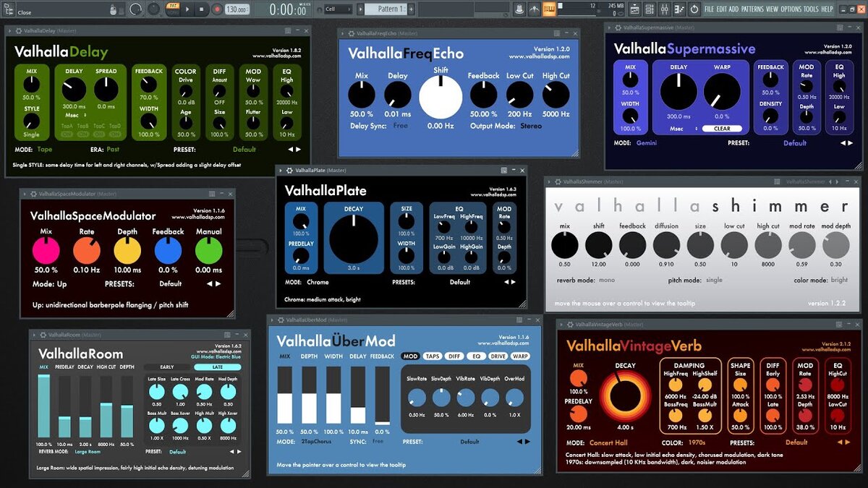Viewport: 868px width, 488px height.
Task: Open the Playlist view icon
Action: pyautogui.click(x=634, y=9)
